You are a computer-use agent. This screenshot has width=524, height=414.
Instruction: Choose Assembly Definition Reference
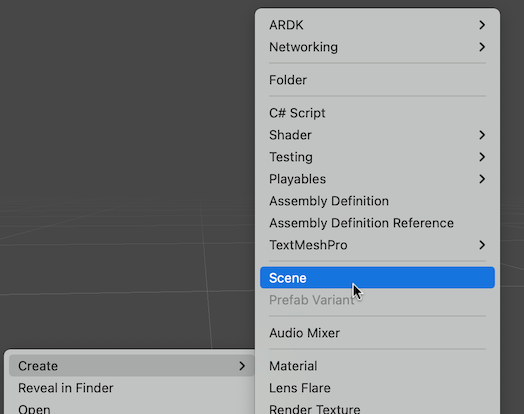click(x=377, y=223)
